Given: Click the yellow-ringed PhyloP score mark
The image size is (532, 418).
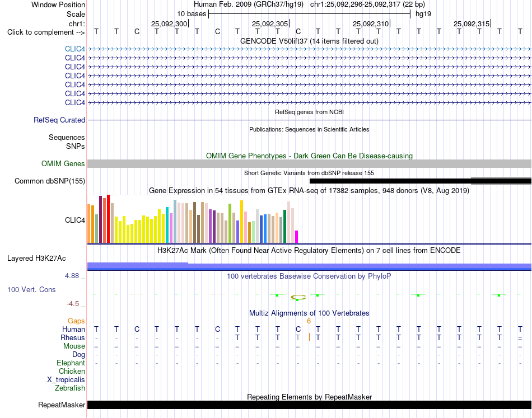Looking at the screenshot, I should point(298,298).
